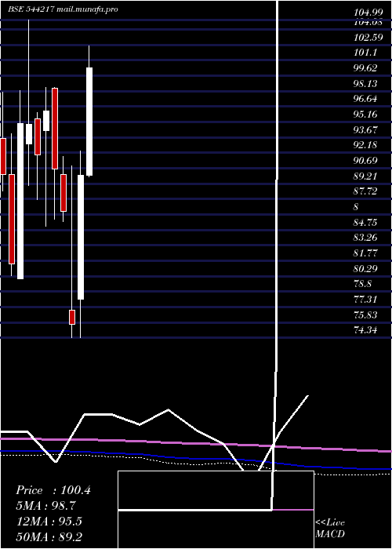Click the 75.83 price axis label
This screenshot has height=549, width=392.
pyautogui.click(x=365, y=314)
